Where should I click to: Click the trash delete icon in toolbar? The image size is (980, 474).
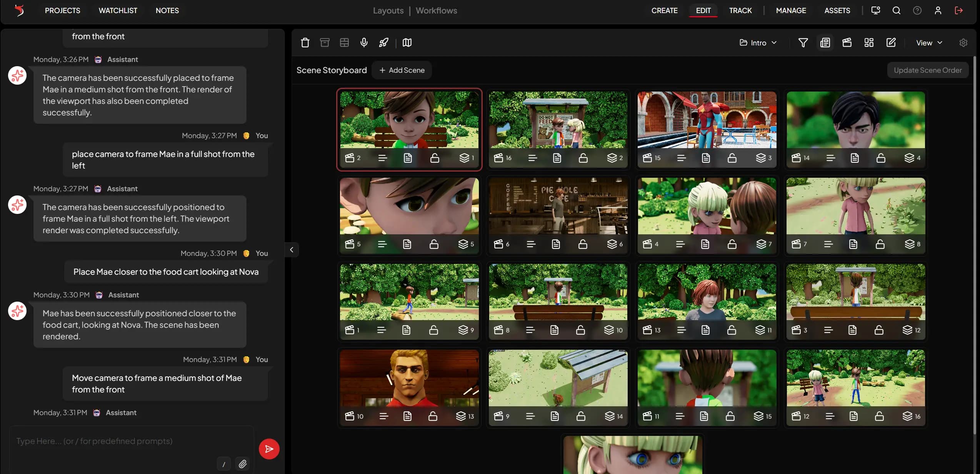(x=305, y=43)
